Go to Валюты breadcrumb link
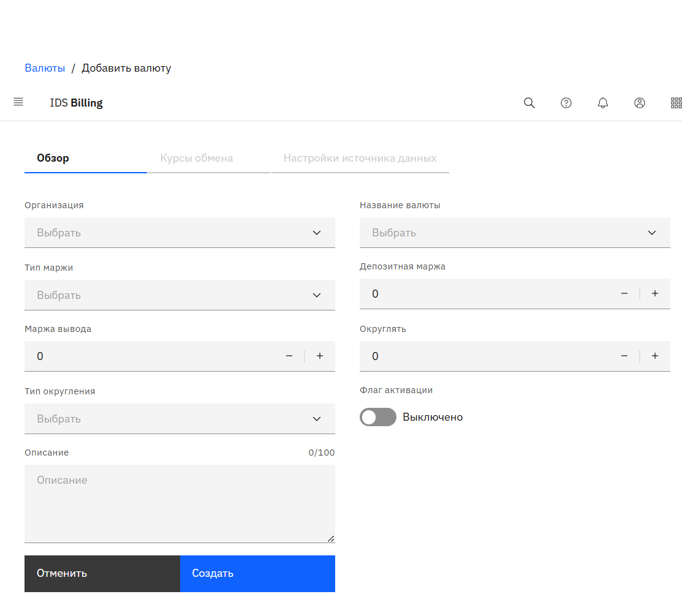The height and width of the screenshot is (616, 682). tap(45, 68)
